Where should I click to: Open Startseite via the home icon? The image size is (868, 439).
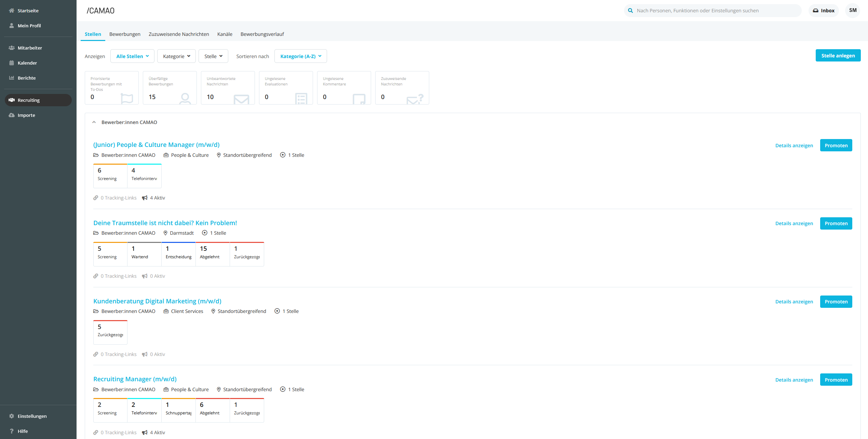pyautogui.click(x=12, y=11)
